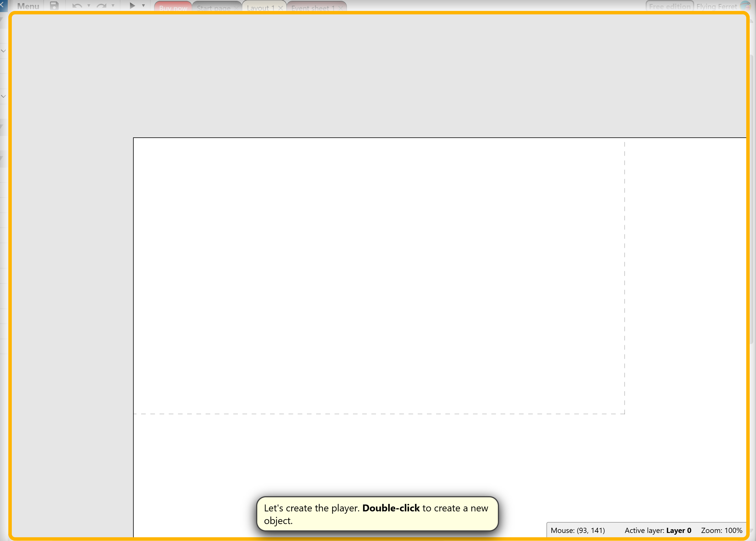Click the white layout canvas area

(440, 337)
